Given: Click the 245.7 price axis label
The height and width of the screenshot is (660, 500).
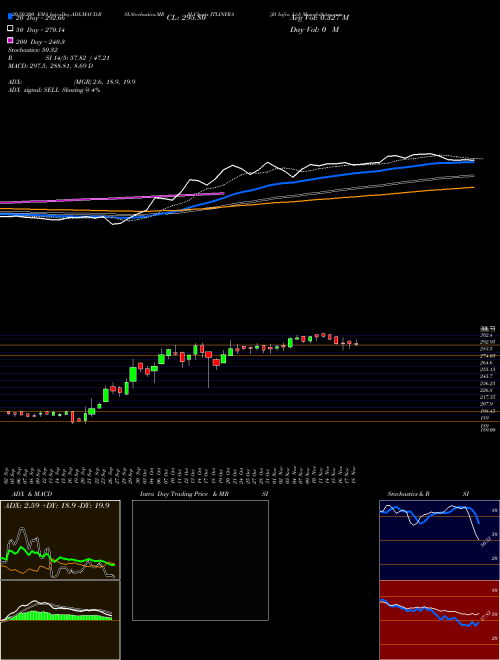Looking at the screenshot, I should (487, 376).
